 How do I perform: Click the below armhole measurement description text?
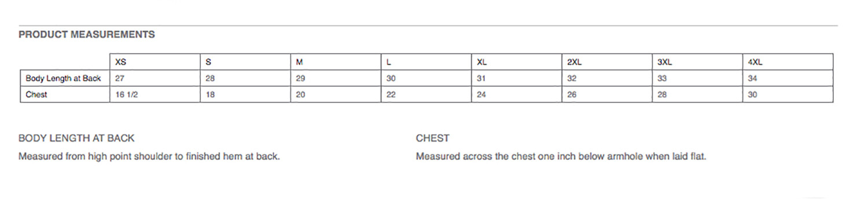pyautogui.click(x=561, y=157)
